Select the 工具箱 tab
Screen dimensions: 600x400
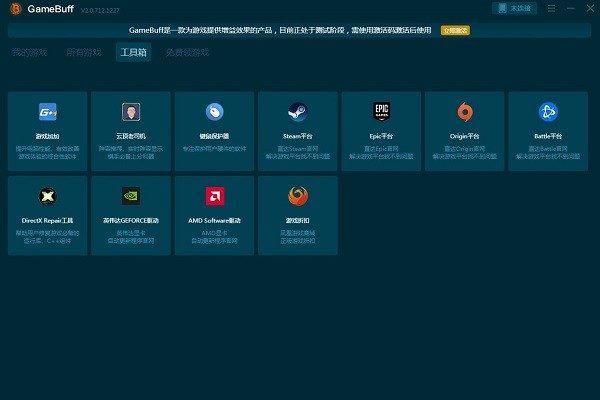[x=133, y=52]
